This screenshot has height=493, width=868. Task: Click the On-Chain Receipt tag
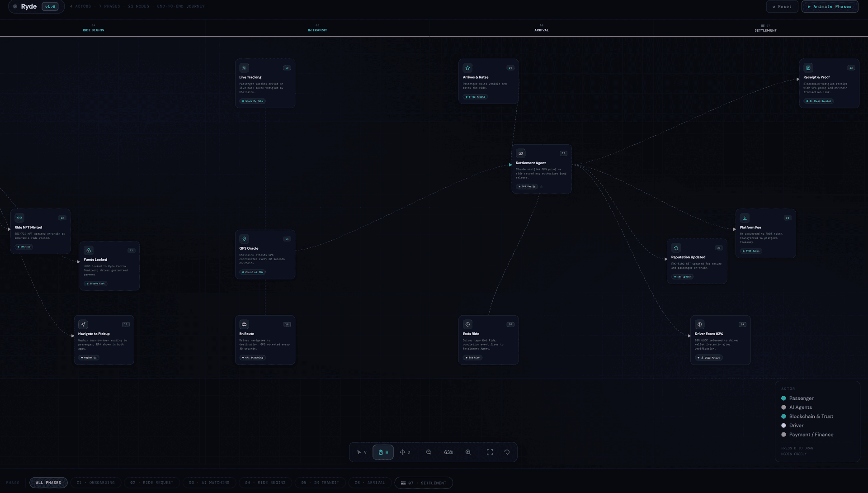point(819,101)
